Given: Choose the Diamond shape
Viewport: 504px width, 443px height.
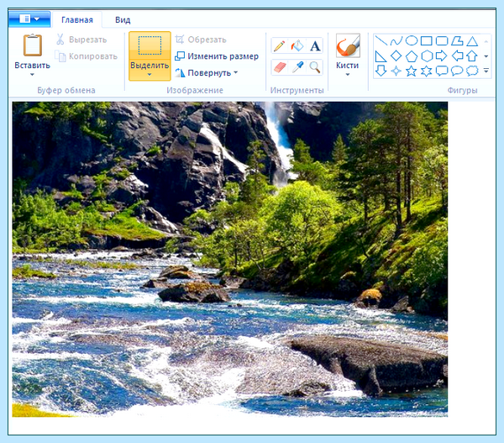Looking at the screenshot, I should 396,56.
